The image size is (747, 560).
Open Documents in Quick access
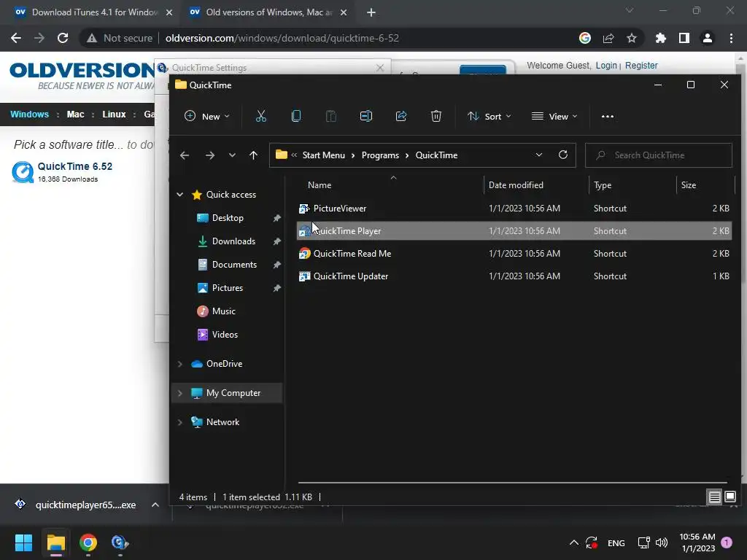click(234, 264)
